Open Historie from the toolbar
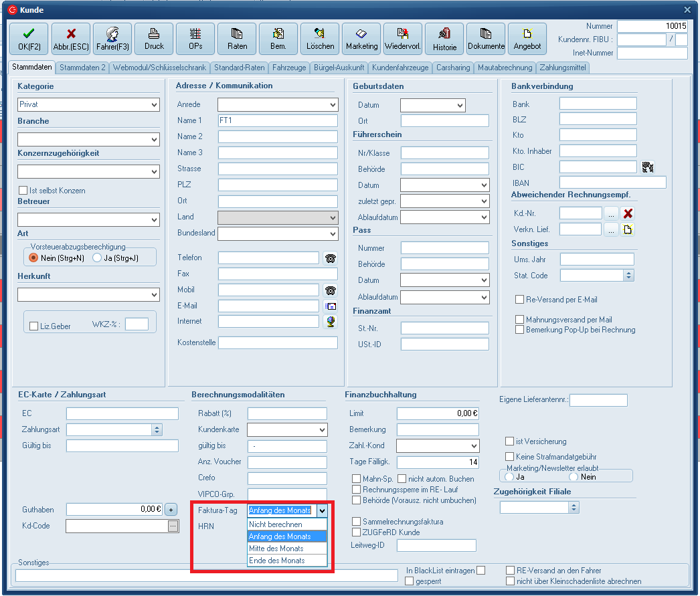The image size is (700, 596). click(444, 39)
